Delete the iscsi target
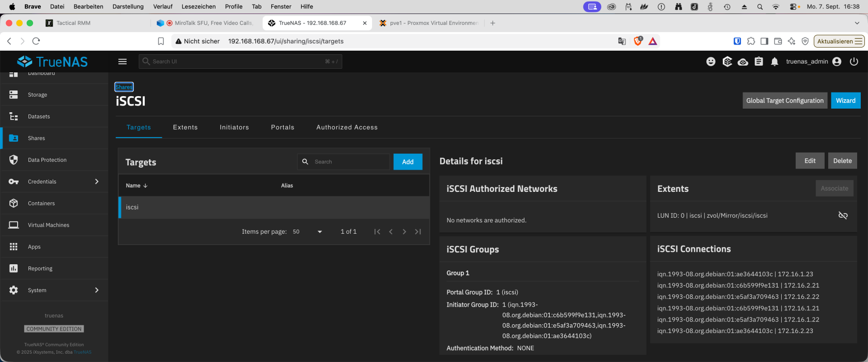Image resolution: width=868 pixels, height=362 pixels. pyautogui.click(x=842, y=161)
